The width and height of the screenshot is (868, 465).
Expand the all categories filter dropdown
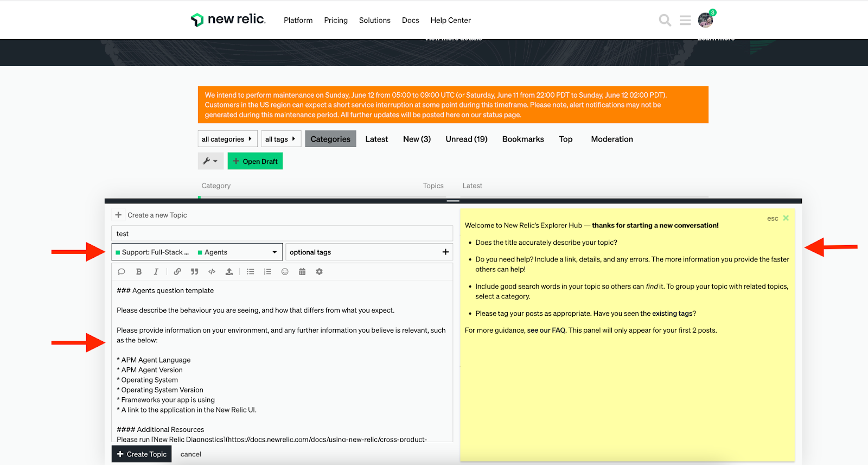tap(227, 139)
